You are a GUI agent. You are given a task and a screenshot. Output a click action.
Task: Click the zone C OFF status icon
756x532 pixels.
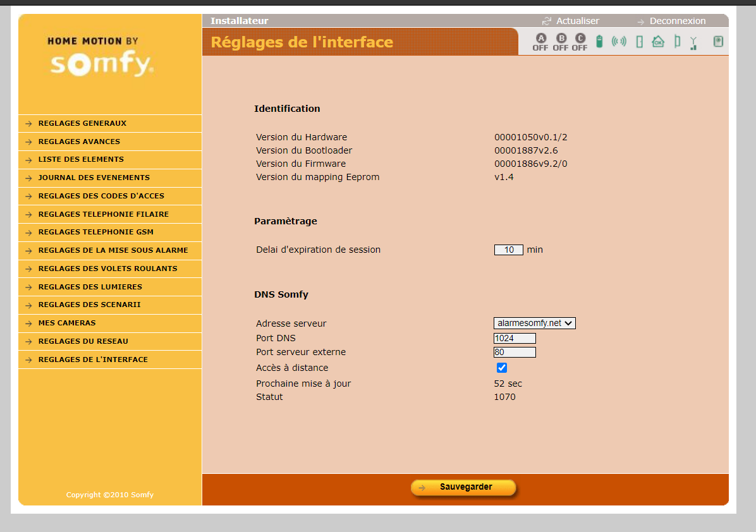(x=580, y=42)
